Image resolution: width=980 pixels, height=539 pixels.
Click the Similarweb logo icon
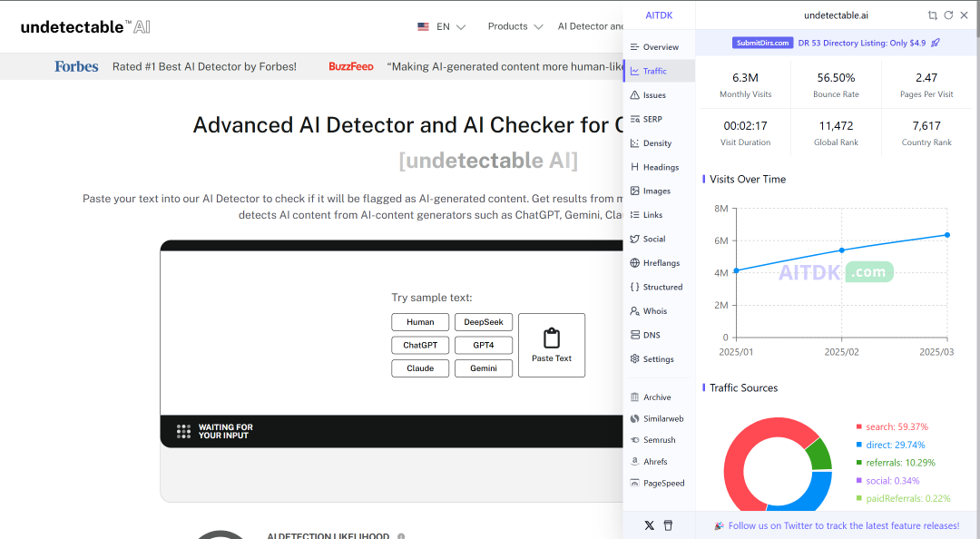click(635, 418)
